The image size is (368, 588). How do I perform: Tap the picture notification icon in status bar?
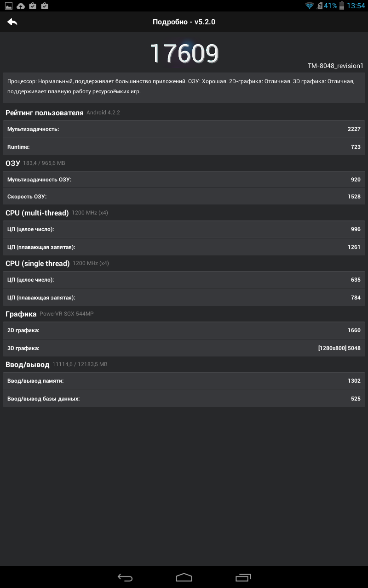pos(9,6)
